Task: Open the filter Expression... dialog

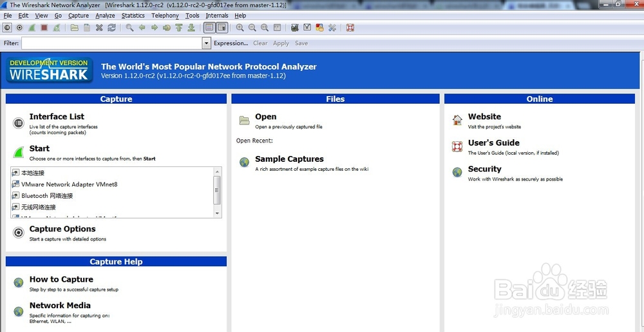Action: [231, 43]
